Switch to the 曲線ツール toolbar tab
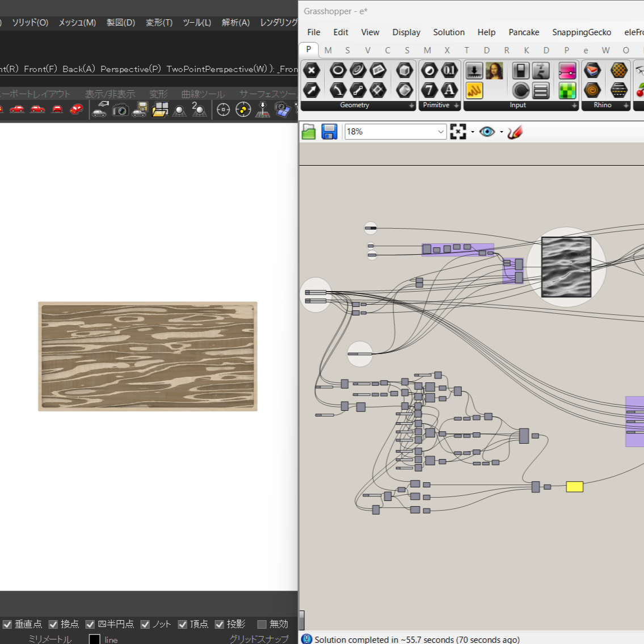Image resolution: width=644 pixels, height=644 pixels. click(203, 94)
